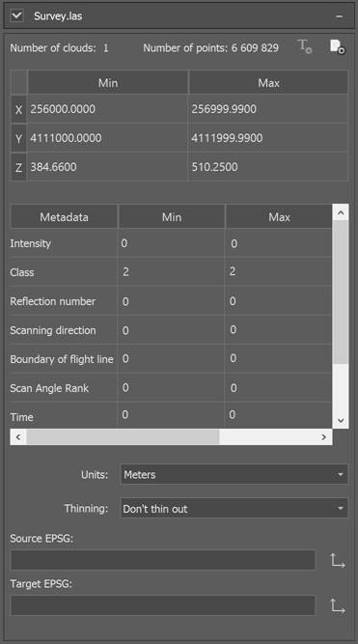
Task: Click X min value 256000.0000
Action: [63, 109]
